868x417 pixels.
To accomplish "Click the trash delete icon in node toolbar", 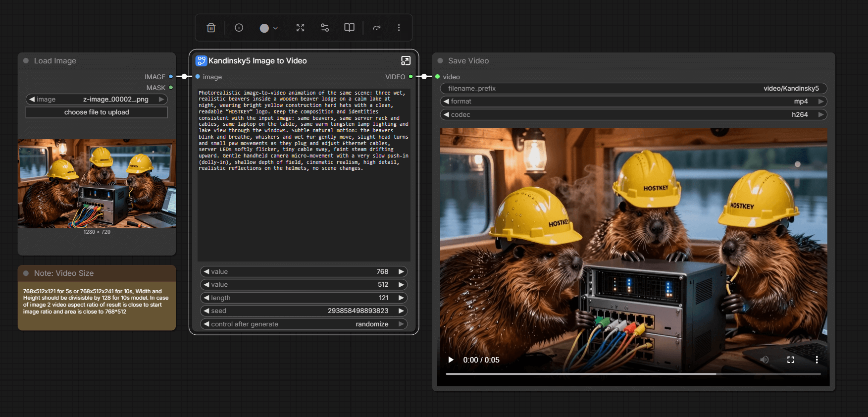I will click(211, 28).
